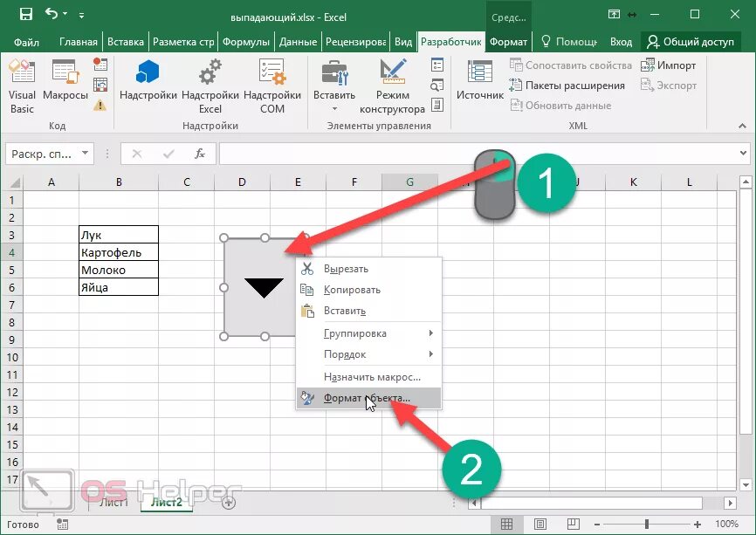
Task: Click the View Code icon
Action: point(436,86)
